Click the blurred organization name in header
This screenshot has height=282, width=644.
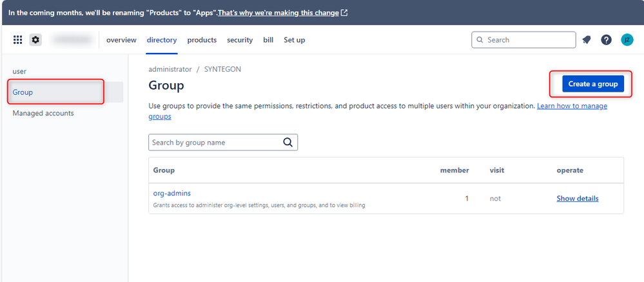[x=72, y=40]
